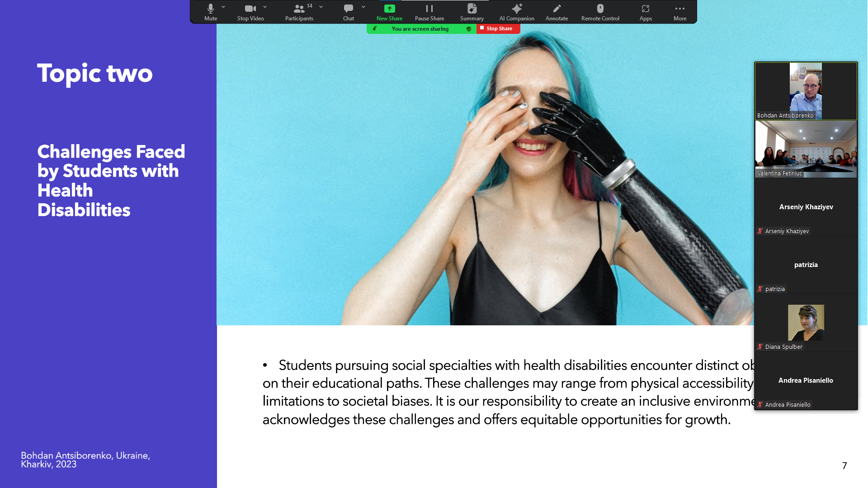Mute the microphone in Zoom toolbar
This screenshot has width=868, height=488.
[x=210, y=12]
